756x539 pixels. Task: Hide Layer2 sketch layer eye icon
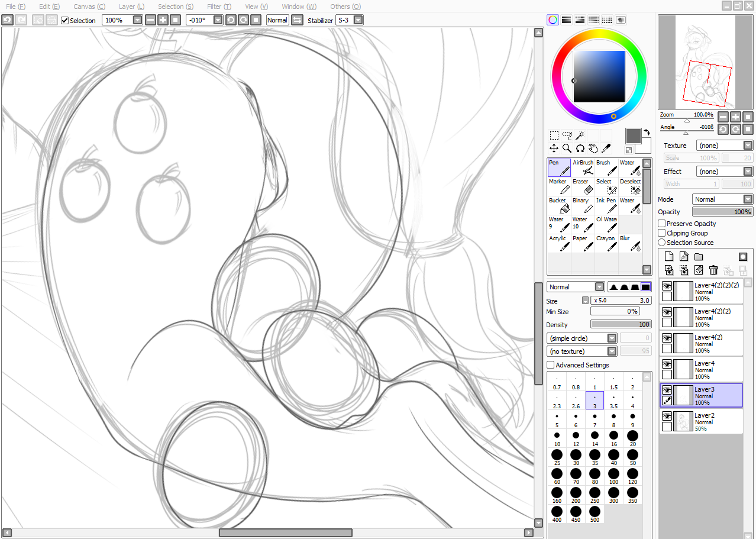click(x=667, y=417)
